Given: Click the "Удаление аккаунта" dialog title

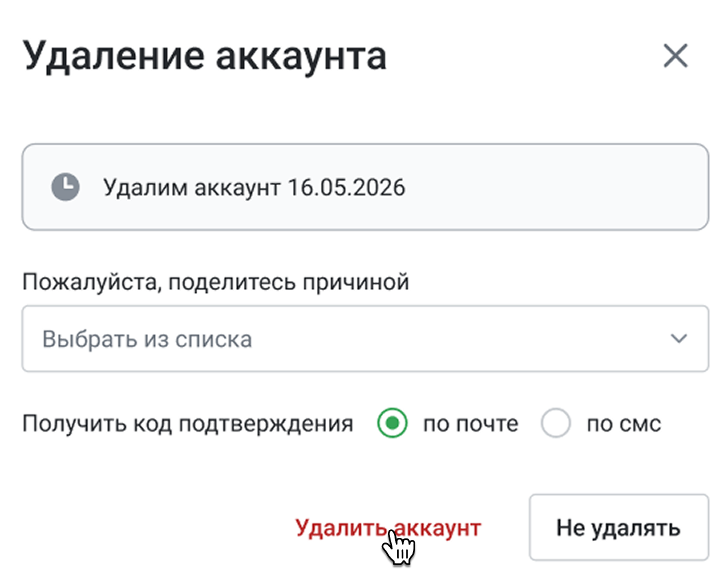Looking at the screenshot, I should tap(205, 56).
